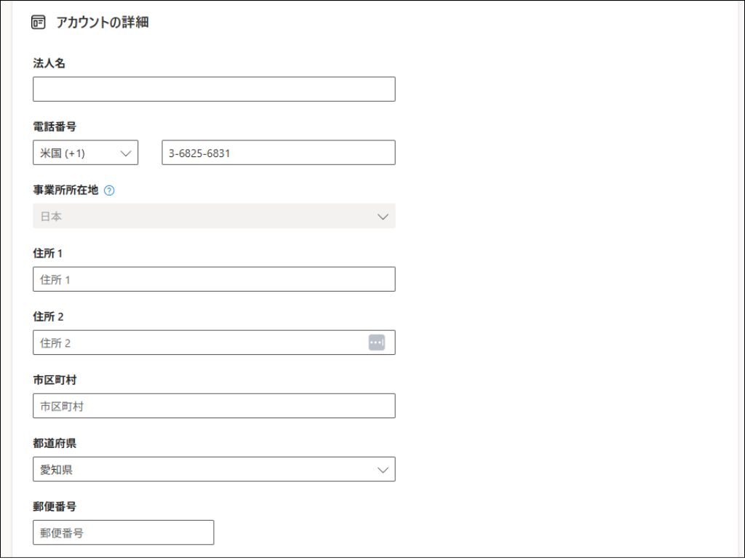Viewport: 745px width, 560px height.
Task: Focus the 法人名 text field
Action: pos(214,89)
